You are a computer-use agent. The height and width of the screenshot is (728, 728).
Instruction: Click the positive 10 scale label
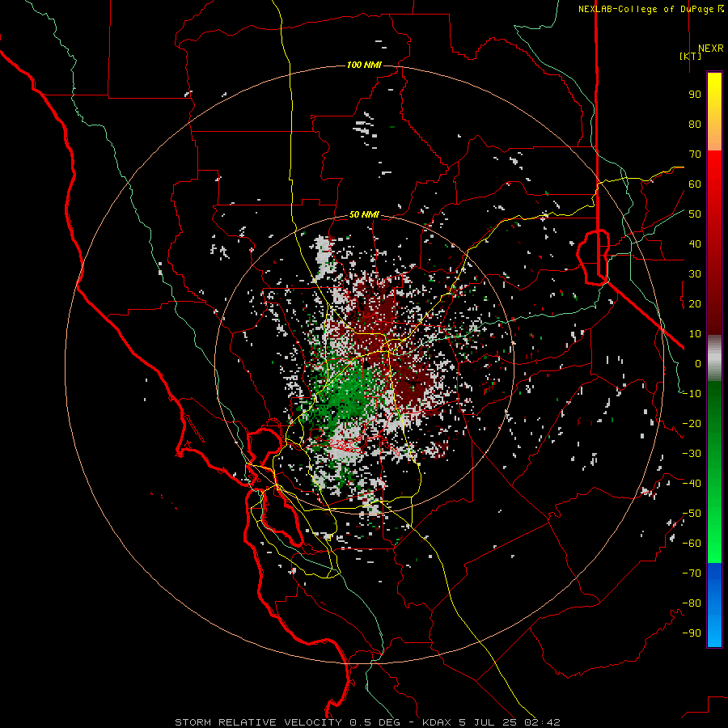tap(695, 334)
